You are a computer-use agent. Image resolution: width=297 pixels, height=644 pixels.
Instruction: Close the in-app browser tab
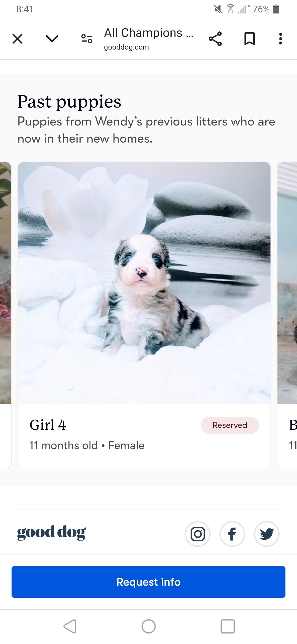[18, 39]
